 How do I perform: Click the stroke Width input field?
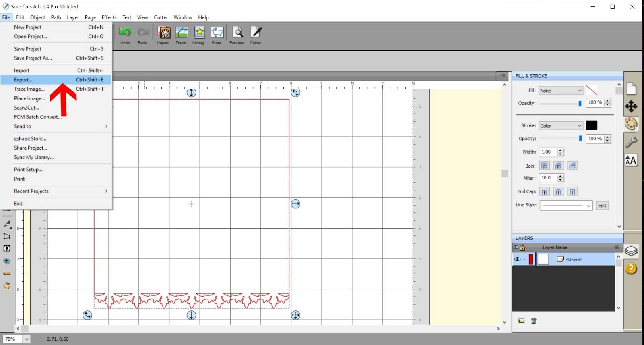coord(548,152)
